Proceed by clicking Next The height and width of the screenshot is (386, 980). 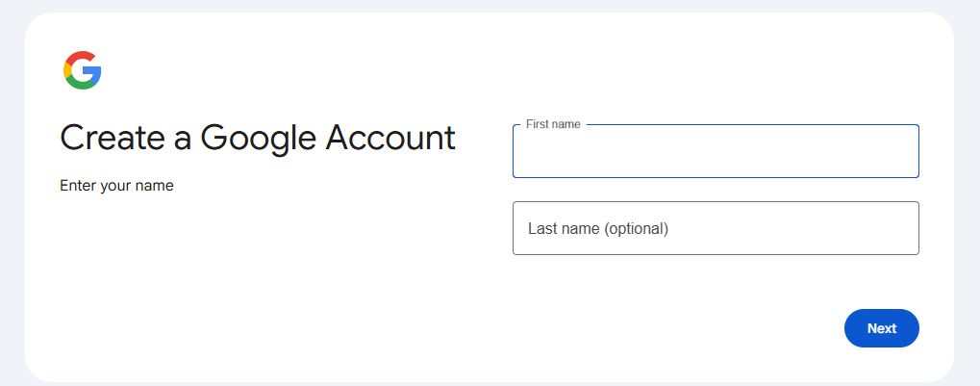coord(881,328)
